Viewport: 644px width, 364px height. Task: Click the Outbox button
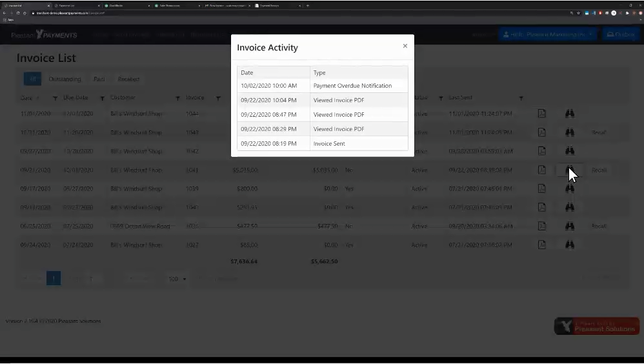(620, 34)
